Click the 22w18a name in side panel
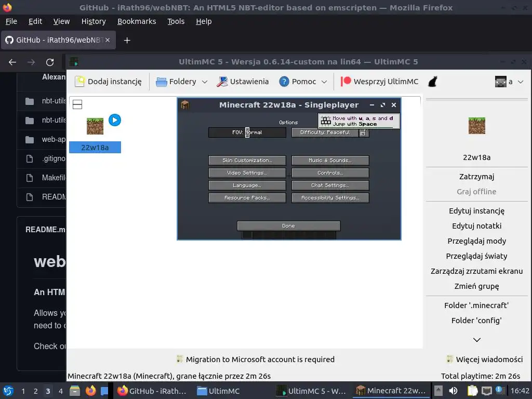This screenshot has height=399, width=532. [x=477, y=157]
